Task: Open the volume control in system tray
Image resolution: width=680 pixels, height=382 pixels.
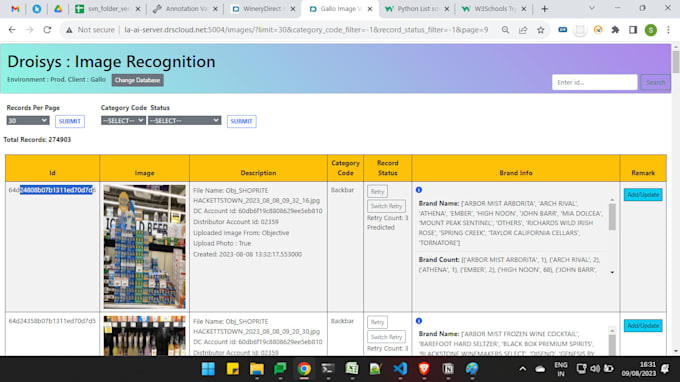Action: point(595,369)
